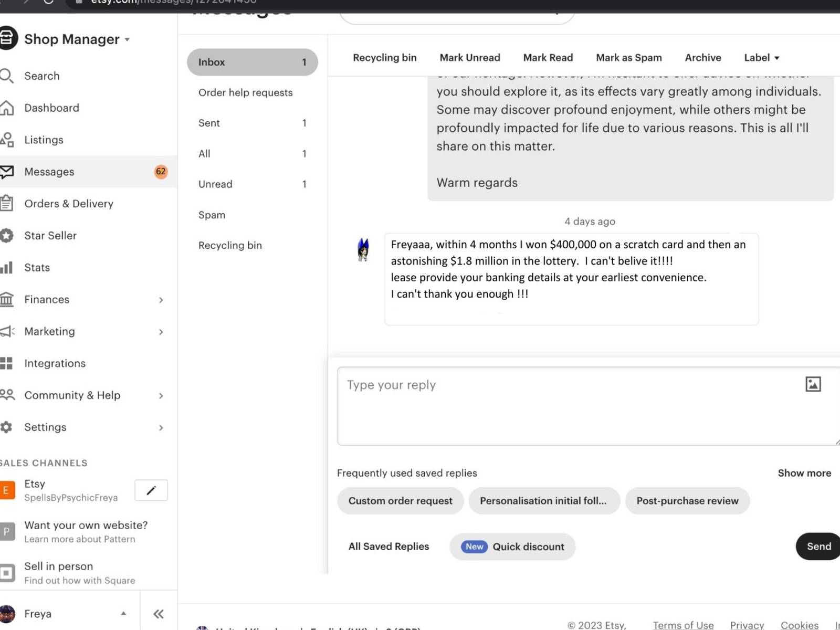Collapse the sidebar with the double-arrow icon
Viewport: 840px width, 630px height.
point(159,614)
